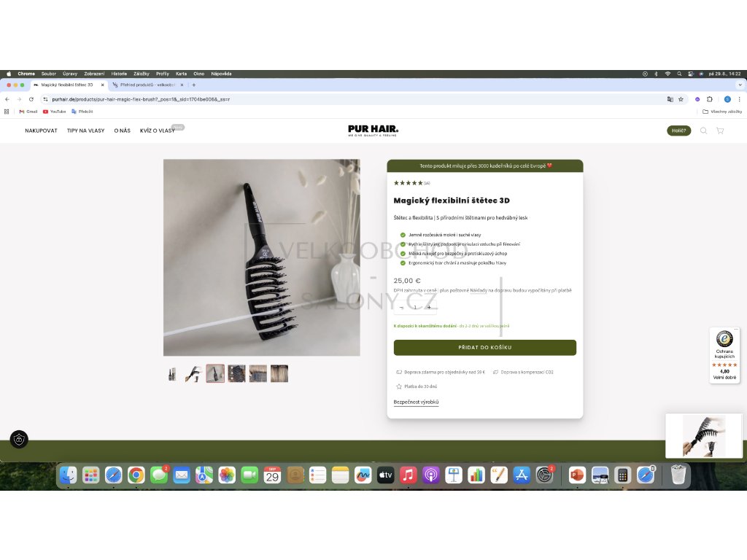This screenshot has height=560, width=747.
Task: Click the main brush product image
Action: [262, 257]
